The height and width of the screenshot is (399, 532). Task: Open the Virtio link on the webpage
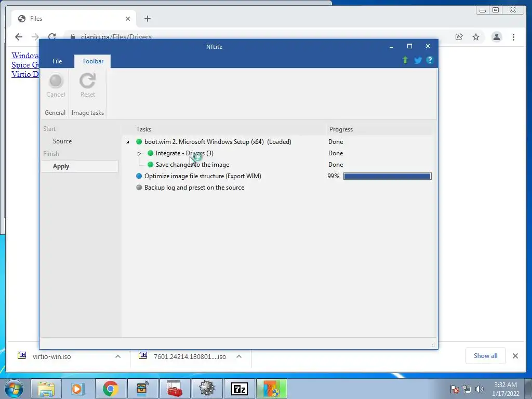[25, 74]
